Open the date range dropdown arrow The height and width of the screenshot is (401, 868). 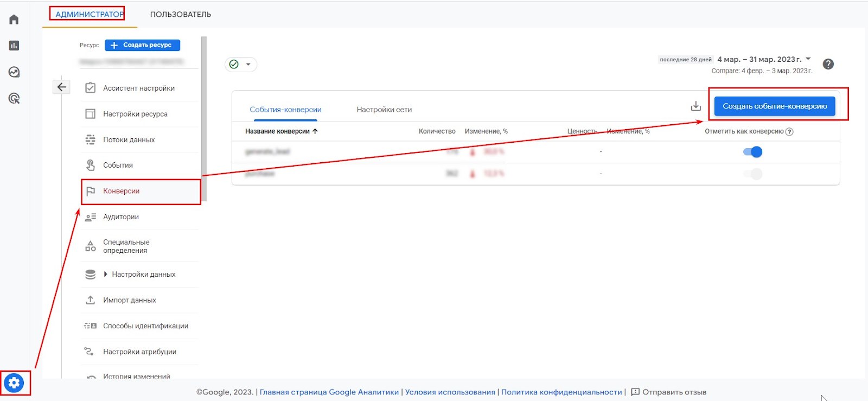pos(808,59)
